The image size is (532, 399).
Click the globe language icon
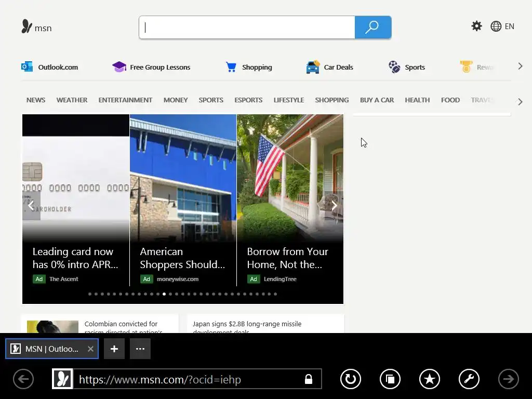(x=496, y=26)
